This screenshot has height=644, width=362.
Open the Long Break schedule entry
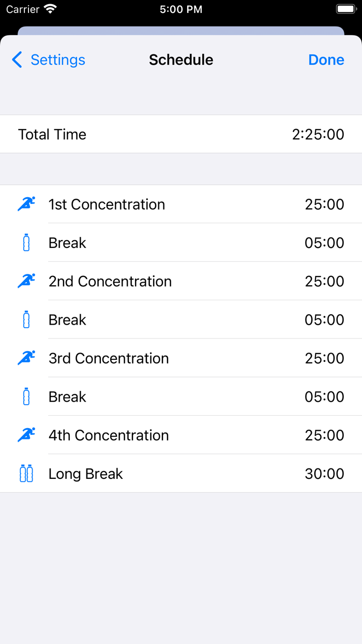point(181,474)
